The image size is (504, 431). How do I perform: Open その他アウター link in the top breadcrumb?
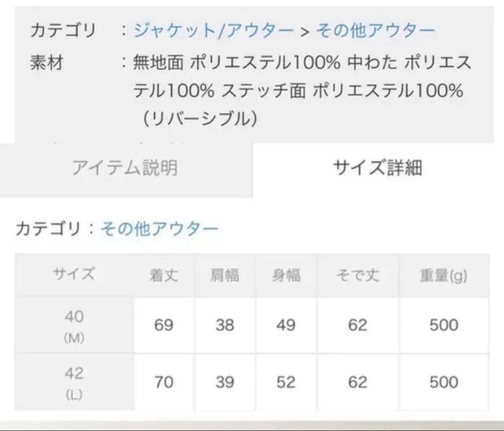click(x=375, y=31)
